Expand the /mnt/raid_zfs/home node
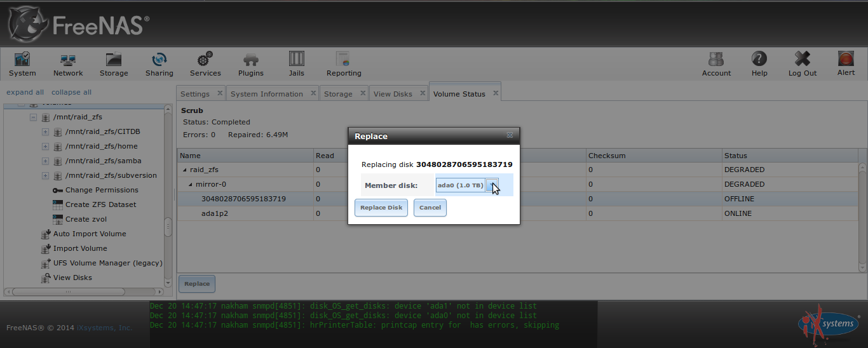 45,146
